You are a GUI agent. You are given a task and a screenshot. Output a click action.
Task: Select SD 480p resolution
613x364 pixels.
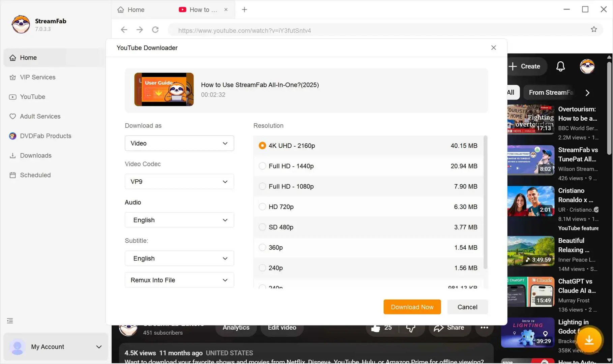click(368, 227)
